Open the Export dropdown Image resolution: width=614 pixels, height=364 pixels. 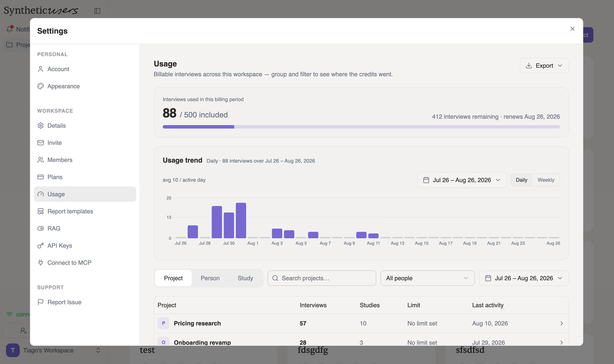tap(544, 66)
